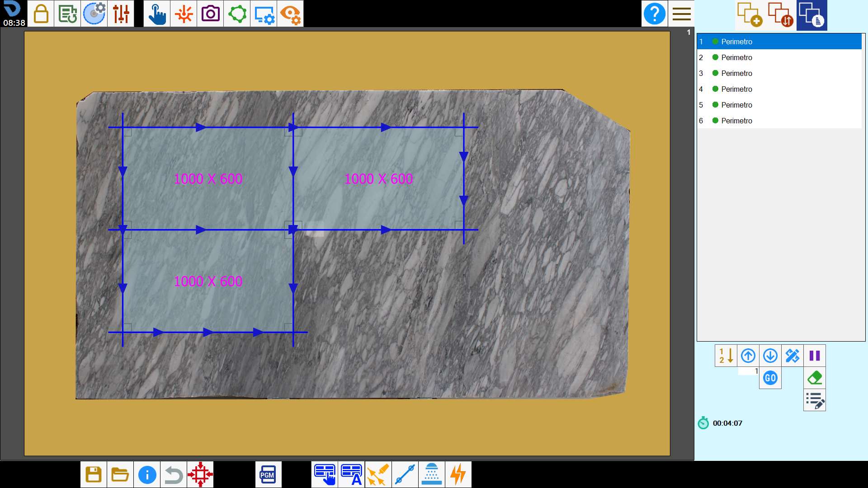Toggle the eye visibility settings icon
Screen dimensions: 868x488
coord(290,14)
